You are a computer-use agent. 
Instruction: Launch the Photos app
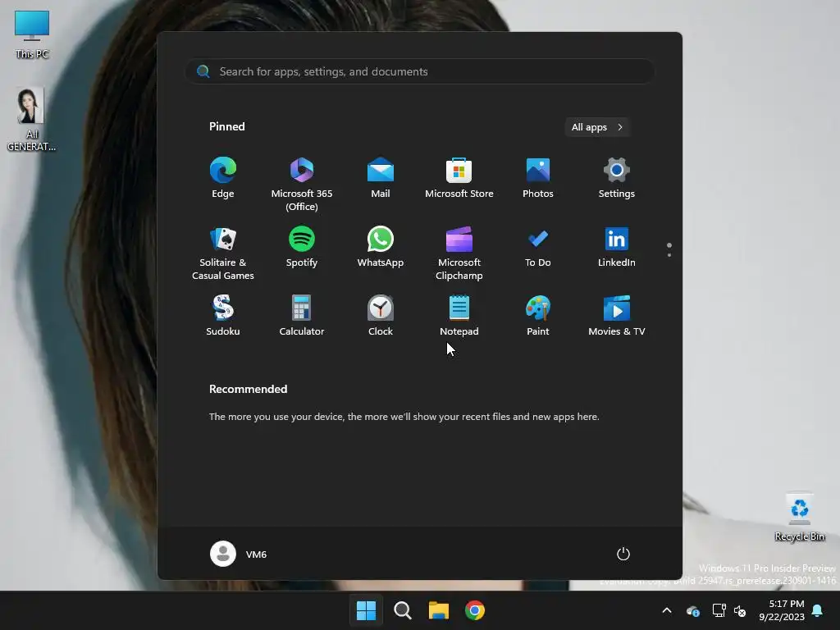click(x=538, y=178)
